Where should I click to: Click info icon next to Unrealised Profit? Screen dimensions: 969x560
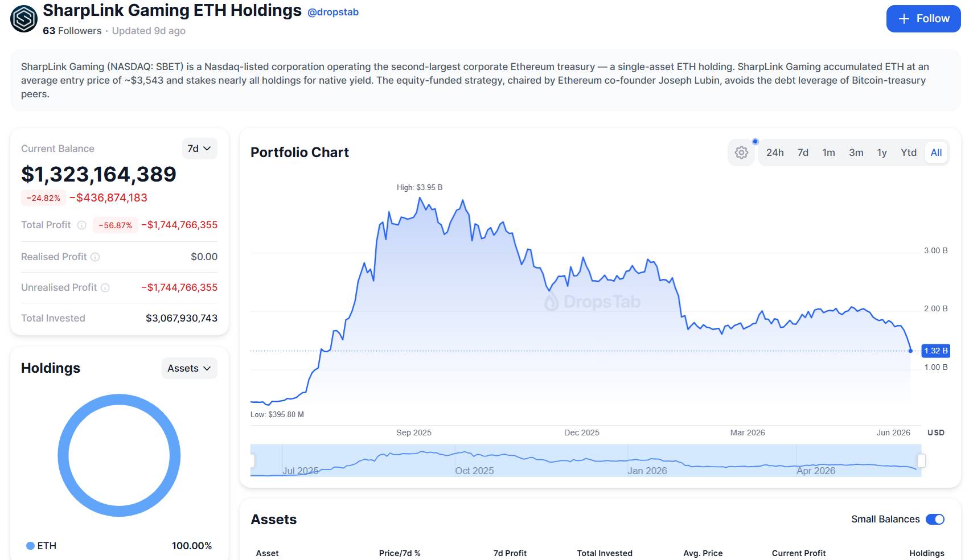105,288
